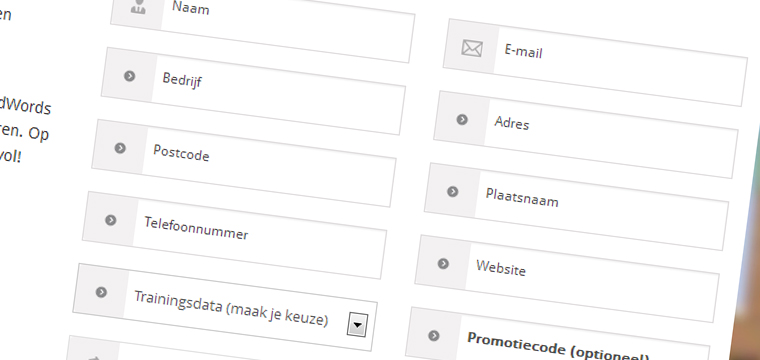Click the arrow icon next to Plaatsnaam

point(452,191)
